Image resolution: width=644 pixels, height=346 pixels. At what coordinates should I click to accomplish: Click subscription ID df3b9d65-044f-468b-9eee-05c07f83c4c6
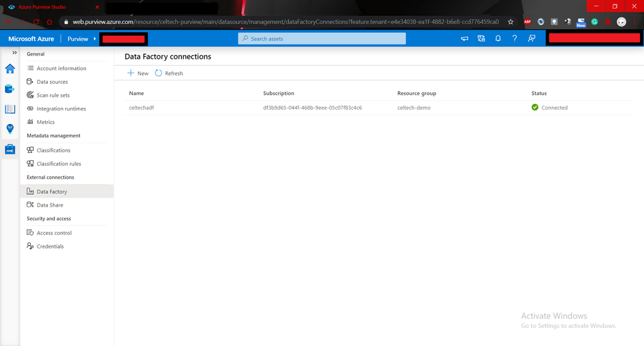[x=313, y=108]
